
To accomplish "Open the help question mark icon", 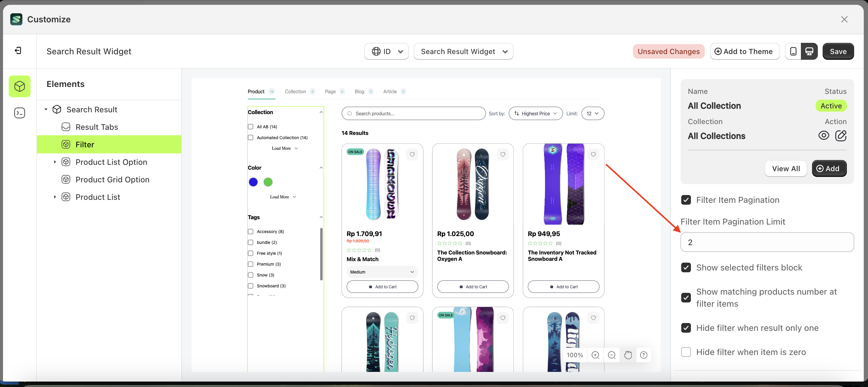I will coord(643,355).
